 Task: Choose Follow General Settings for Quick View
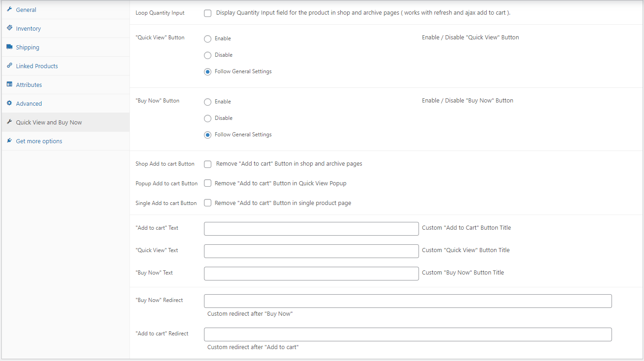coord(208,71)
